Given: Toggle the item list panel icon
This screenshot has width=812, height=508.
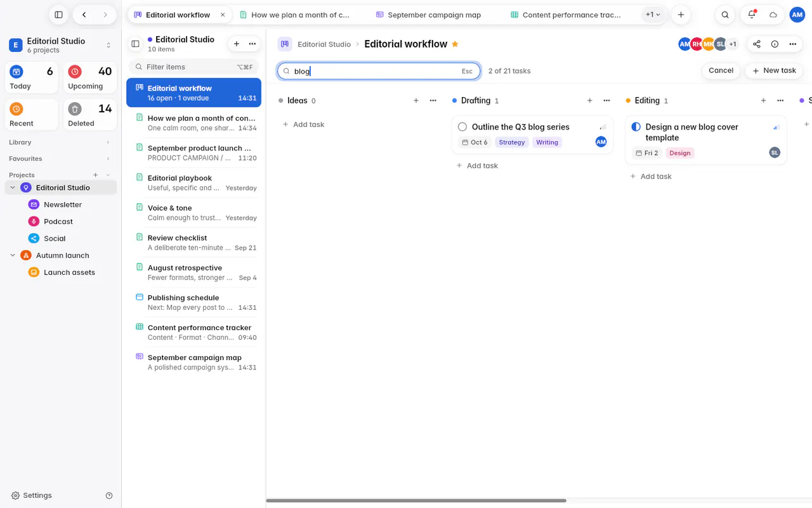Looking at the screenshot, I should tap(135, 44).
